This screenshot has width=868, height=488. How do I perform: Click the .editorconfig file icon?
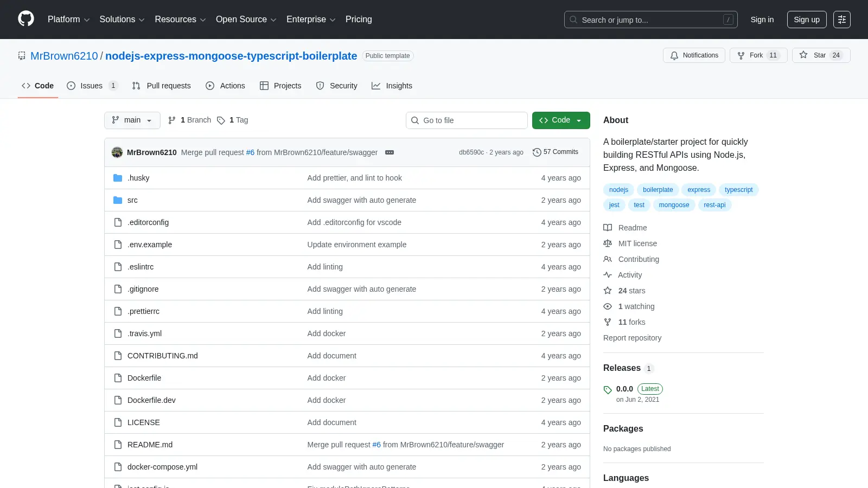(x=118, y=222)
